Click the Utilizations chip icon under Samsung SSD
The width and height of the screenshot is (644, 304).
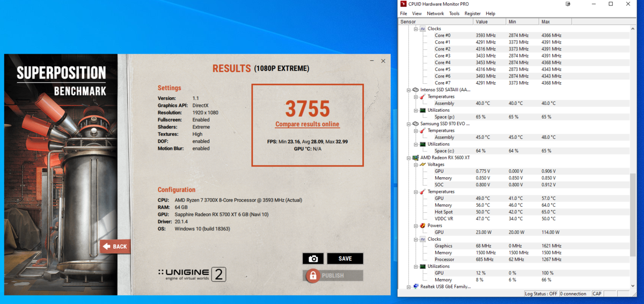click(x=423, y=144)
